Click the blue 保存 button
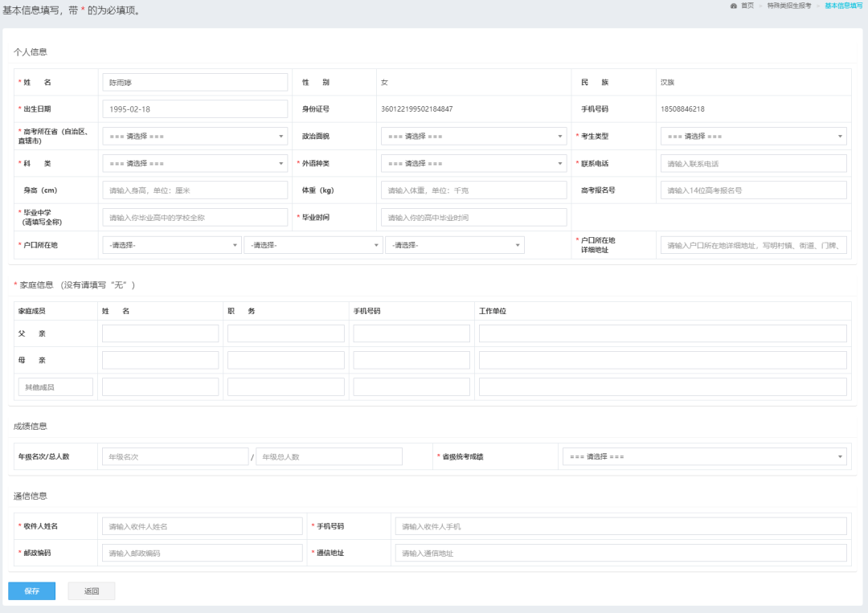868x613 pixels. pos(31,591)
